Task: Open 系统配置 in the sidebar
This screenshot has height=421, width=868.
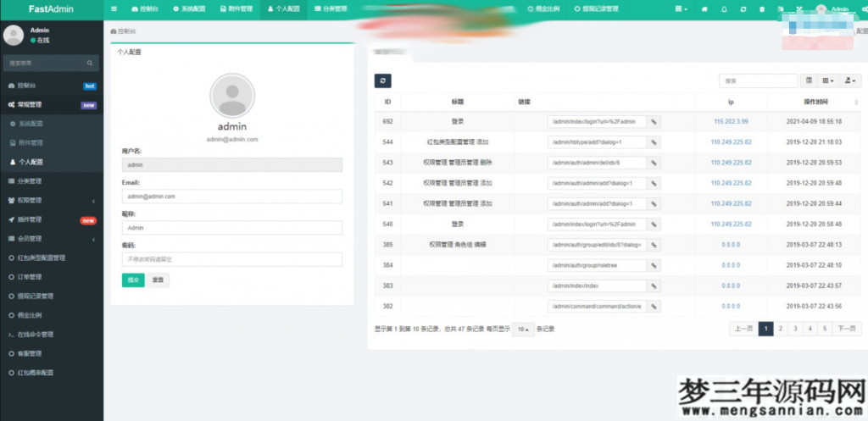Action: point(52,124)
